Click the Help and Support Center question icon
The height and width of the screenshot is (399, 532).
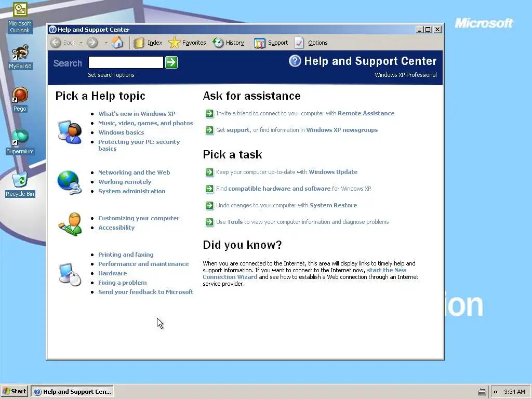coord(295,61)
